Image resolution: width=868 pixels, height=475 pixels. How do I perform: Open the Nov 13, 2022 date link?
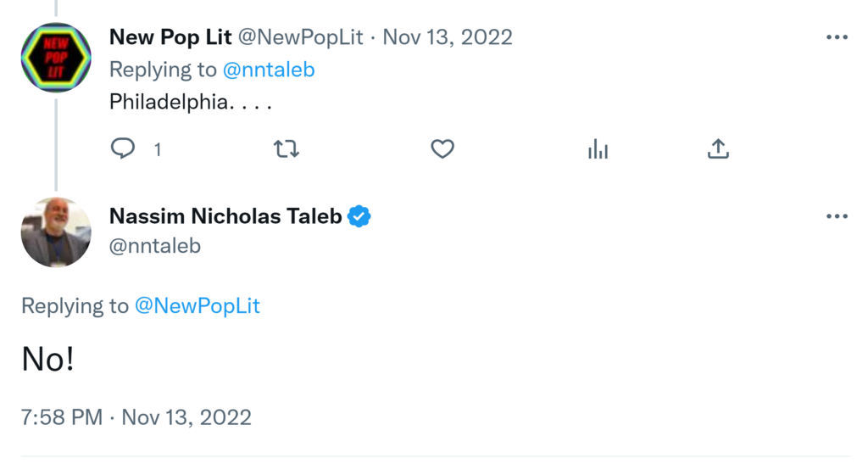[x=448, y=37]
